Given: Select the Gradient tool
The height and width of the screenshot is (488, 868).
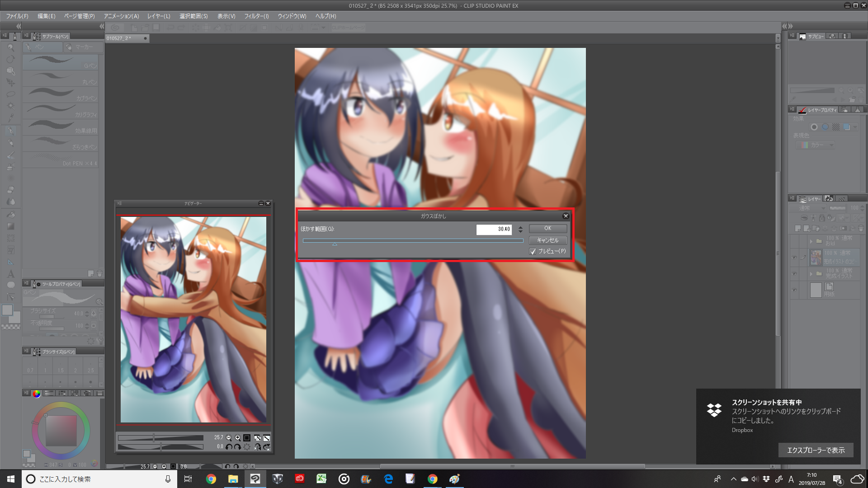Looking at the screenshot, I should (x=11, y=226).
